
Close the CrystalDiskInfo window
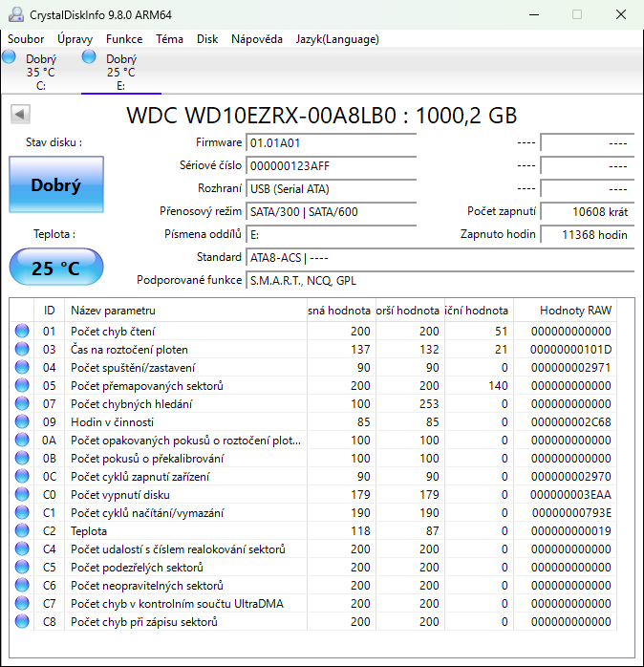pyautogui.click(x=621, y=14)
